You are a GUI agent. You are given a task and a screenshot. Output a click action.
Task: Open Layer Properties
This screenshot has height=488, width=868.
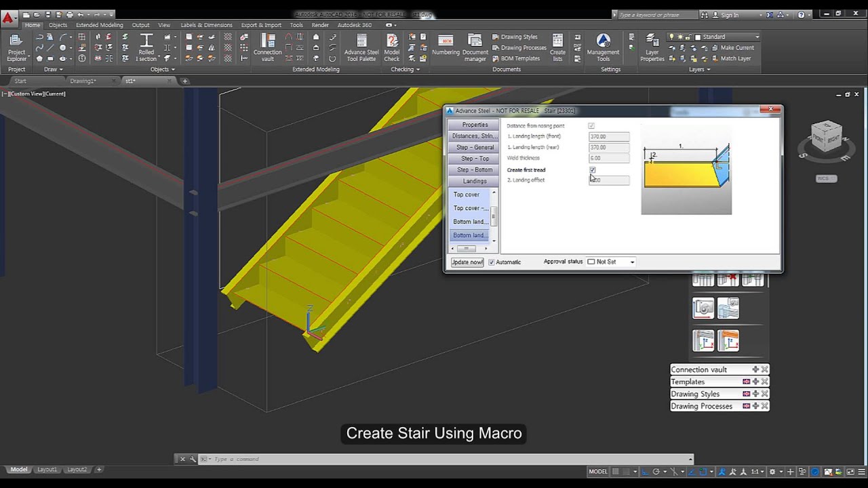[x=652, y=47]
